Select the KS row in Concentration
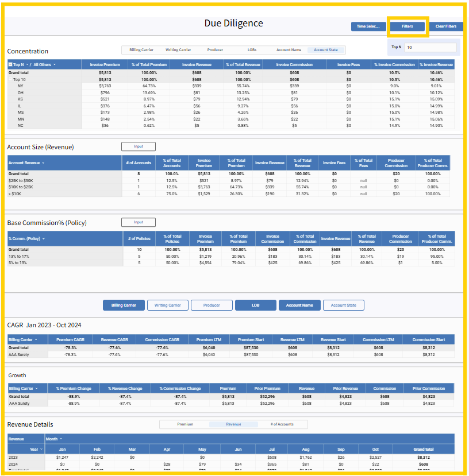469x476 pixels. 231,99
